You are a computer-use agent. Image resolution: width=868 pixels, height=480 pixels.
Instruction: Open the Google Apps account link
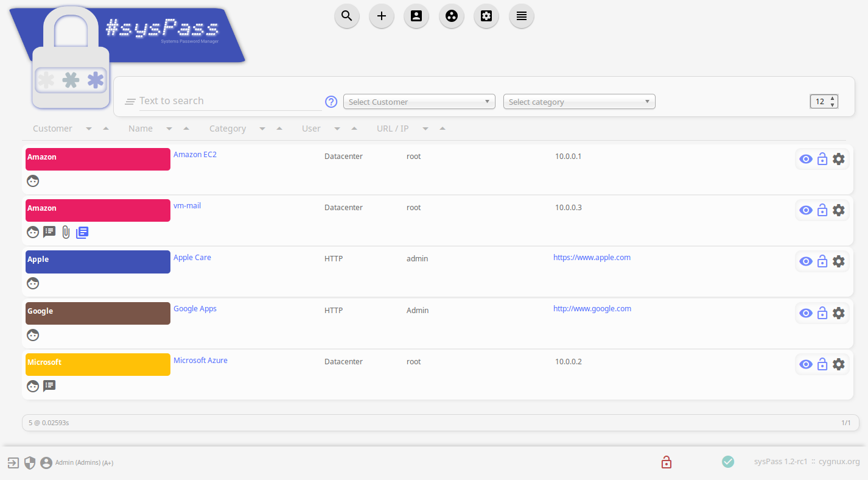(x=195, y=309)
